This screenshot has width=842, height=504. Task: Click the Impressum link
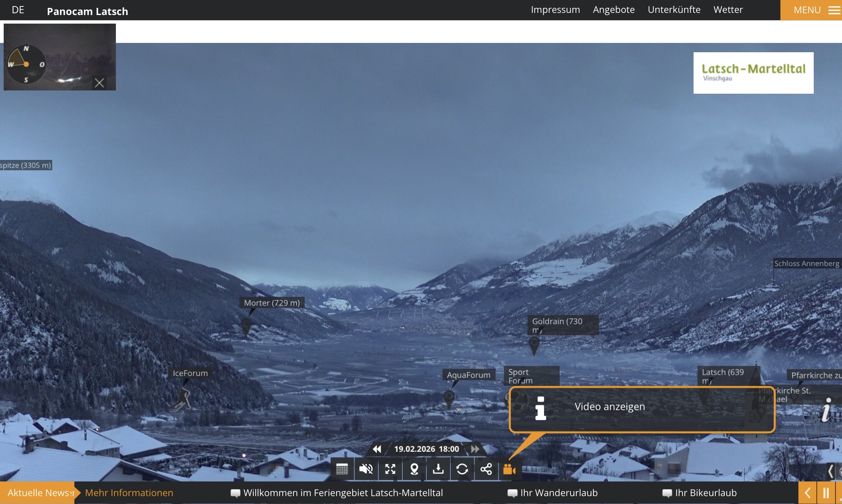click(555, 10)
